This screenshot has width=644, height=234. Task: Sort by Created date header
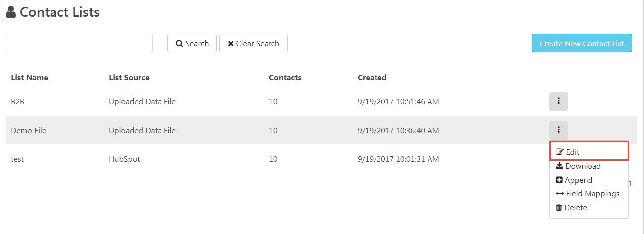click(x=372, y=77)
